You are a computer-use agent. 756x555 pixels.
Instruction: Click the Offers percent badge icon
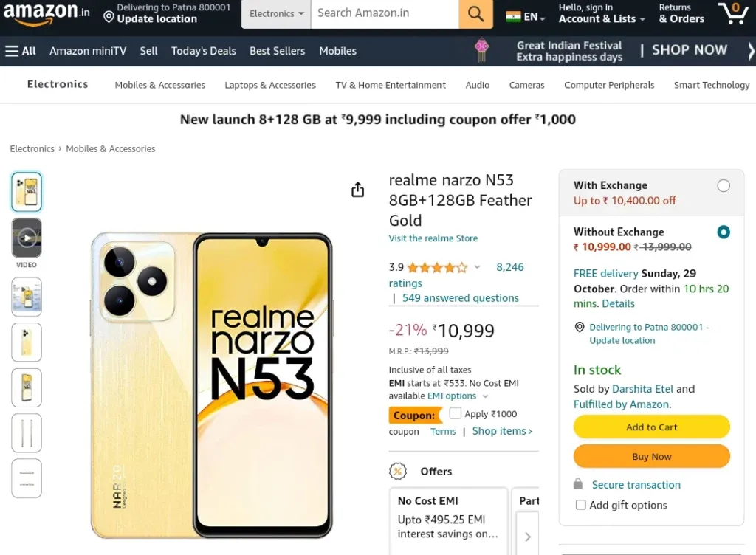pyautogui.click(x=398, y=471)
